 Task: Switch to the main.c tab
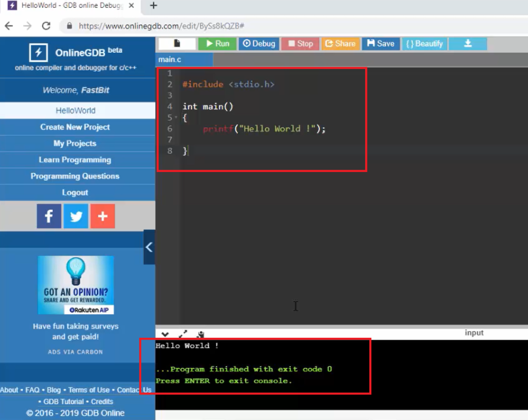point(184,59)
